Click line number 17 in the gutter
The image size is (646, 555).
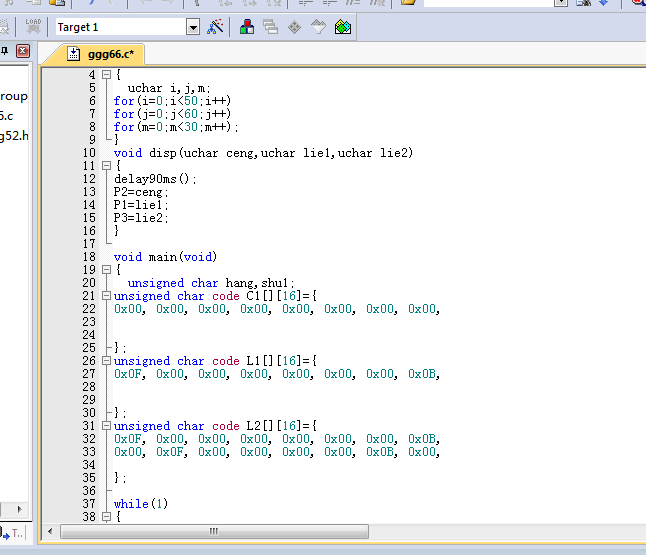click(89, 244)
